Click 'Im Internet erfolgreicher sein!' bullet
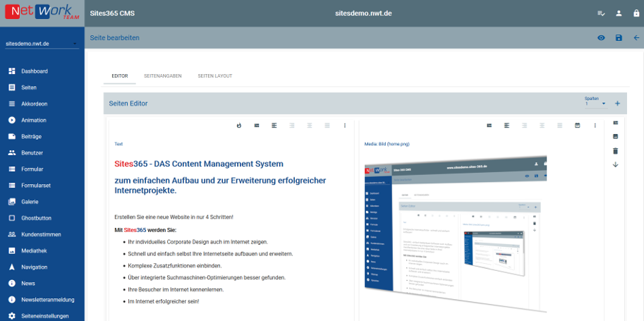The width and height of the screenshot is (644, 321). click(x=164, y=301)
